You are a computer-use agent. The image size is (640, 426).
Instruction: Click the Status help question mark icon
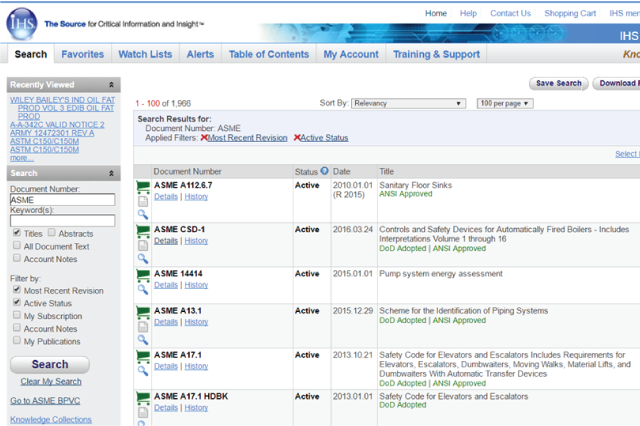pyautogui.click(x=324, y=171)
